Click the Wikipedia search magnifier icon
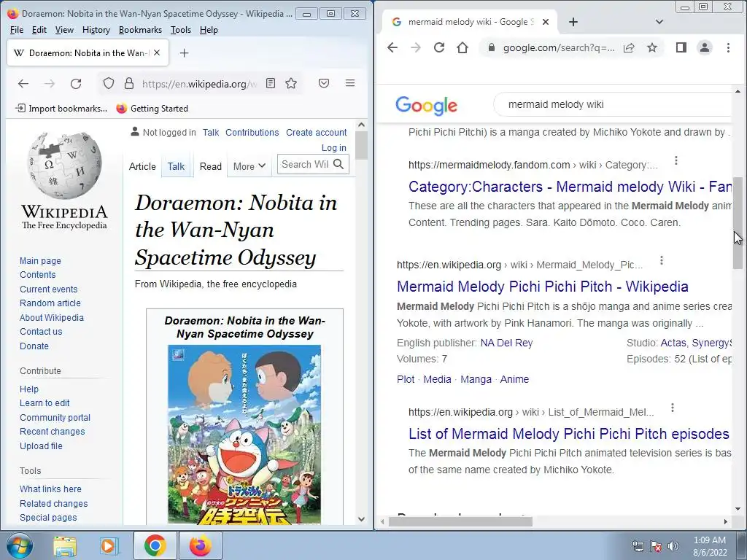Viewport: 747px width, 560px height. click(338, 164)
